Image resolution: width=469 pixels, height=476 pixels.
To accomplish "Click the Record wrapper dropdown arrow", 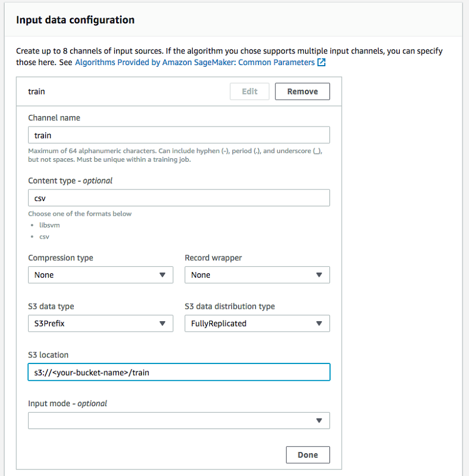I will point(319,275).
